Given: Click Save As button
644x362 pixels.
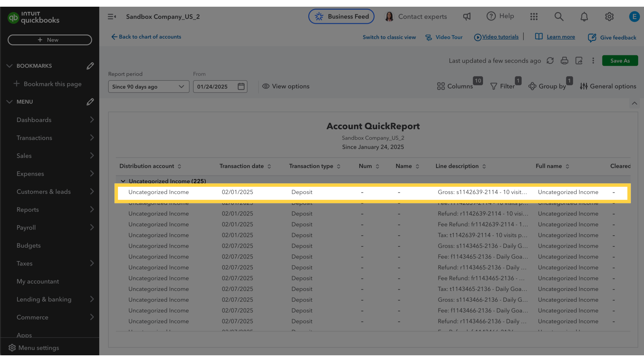Looking at the screenshot, I should point(620,61).
